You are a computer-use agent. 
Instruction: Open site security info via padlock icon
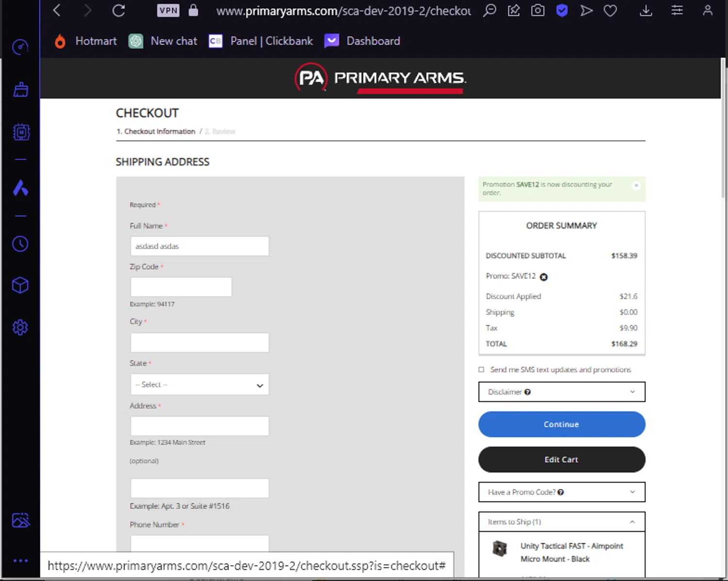point(193,10)
